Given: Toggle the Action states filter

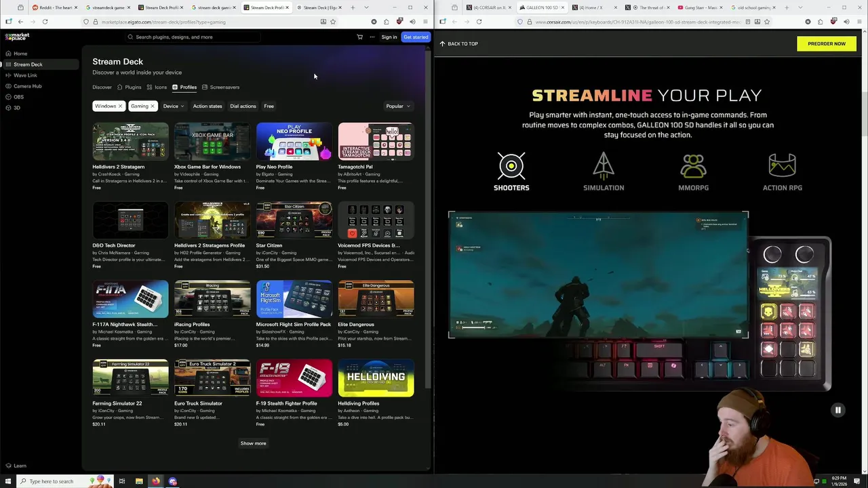Looking at the screenshot, I should click(x=208, y=106).
